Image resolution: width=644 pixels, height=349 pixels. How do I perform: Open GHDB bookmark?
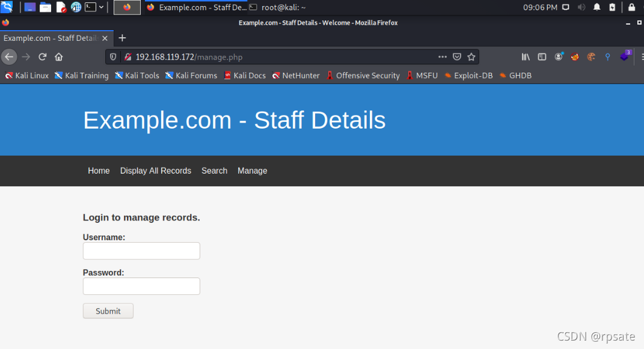click(x=515, y=76)
